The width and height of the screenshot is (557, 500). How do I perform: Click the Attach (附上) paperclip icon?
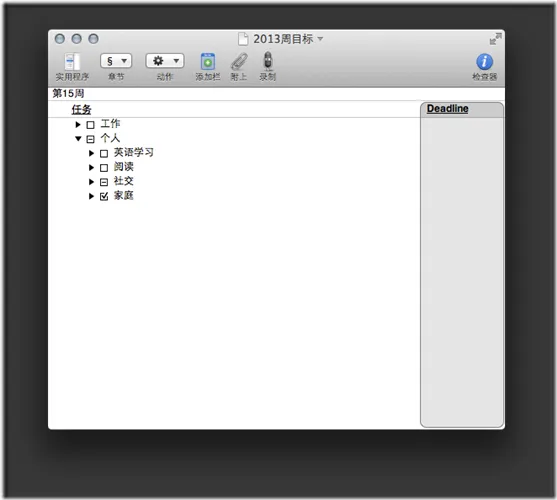[x=239, y=61]
